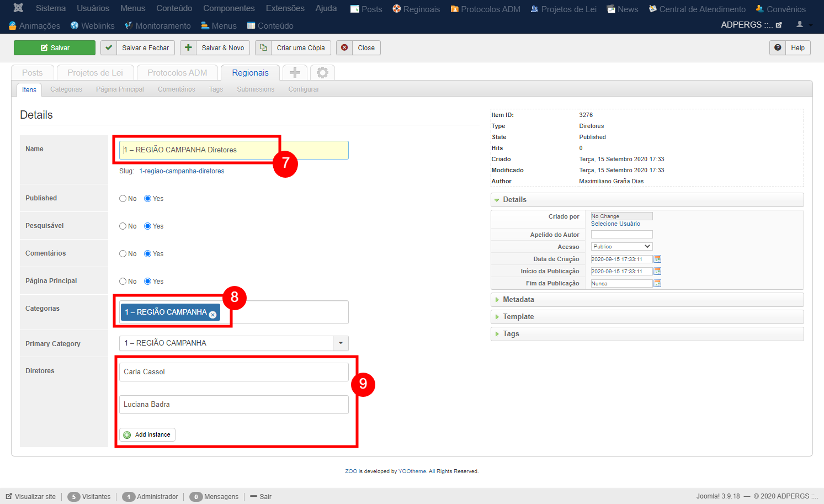Click the green Salvar button
Image resolution: width=824 pixels, height=504 pixels.
55,48
